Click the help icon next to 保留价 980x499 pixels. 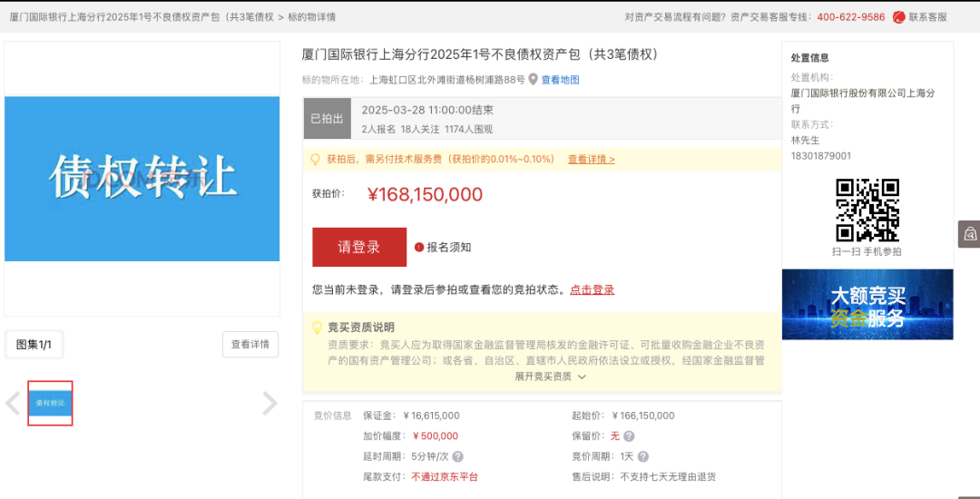tap(629, 435)
